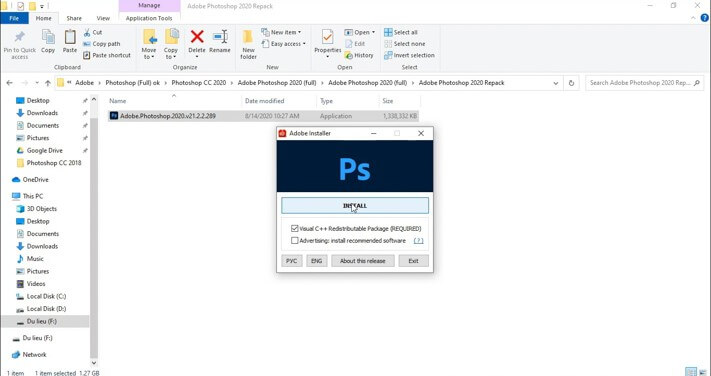Viewport: 711px width, 376px height.
Task: Click Exit in Adobe Installer
Action: 413,261
